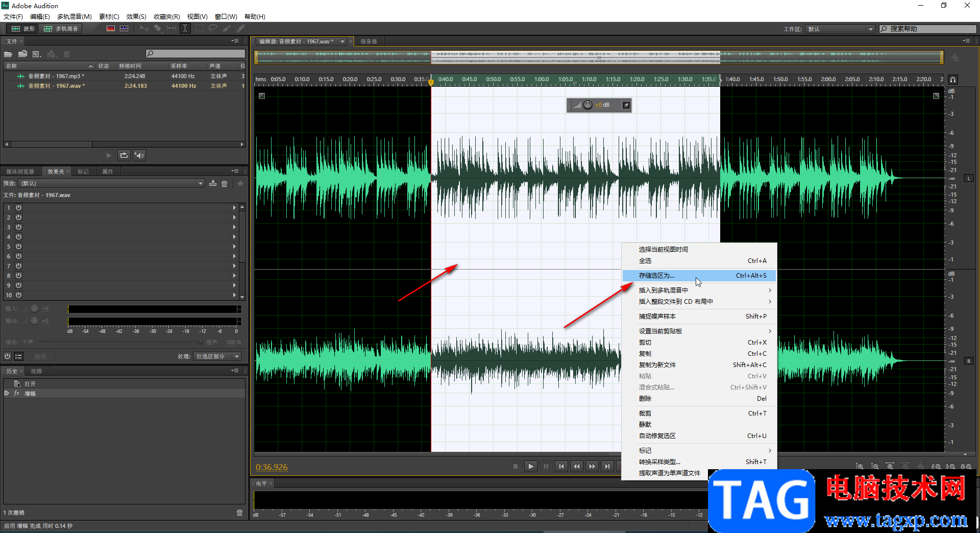Viewport: 980px width, 533px height.
Task: Open the editor file dropdown arrow
Action: click(x=342, y=41)
